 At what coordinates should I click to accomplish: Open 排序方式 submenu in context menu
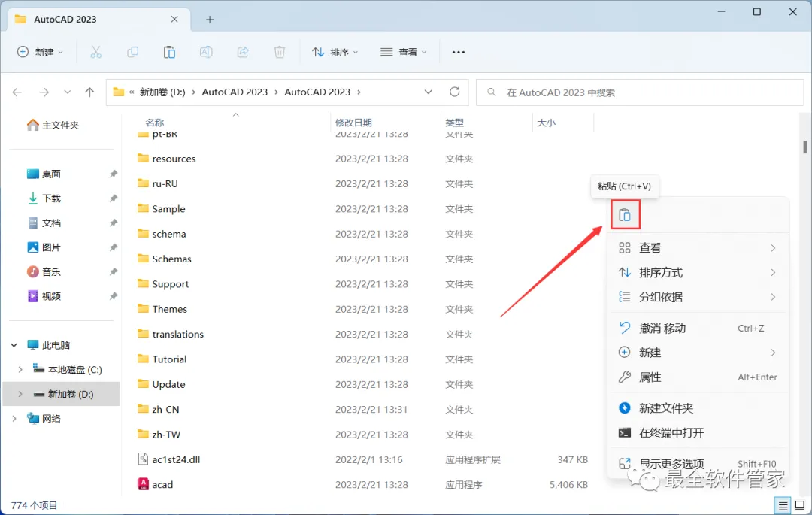pos(698,272)
